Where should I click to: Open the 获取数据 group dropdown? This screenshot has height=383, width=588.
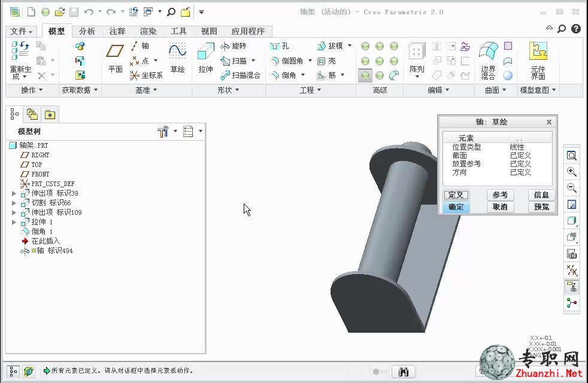coord(80,90)
